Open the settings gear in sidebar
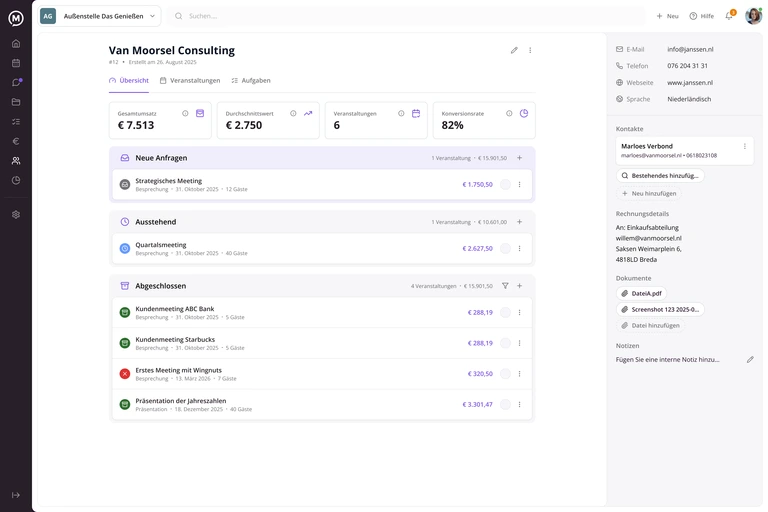 click(16, 215)
